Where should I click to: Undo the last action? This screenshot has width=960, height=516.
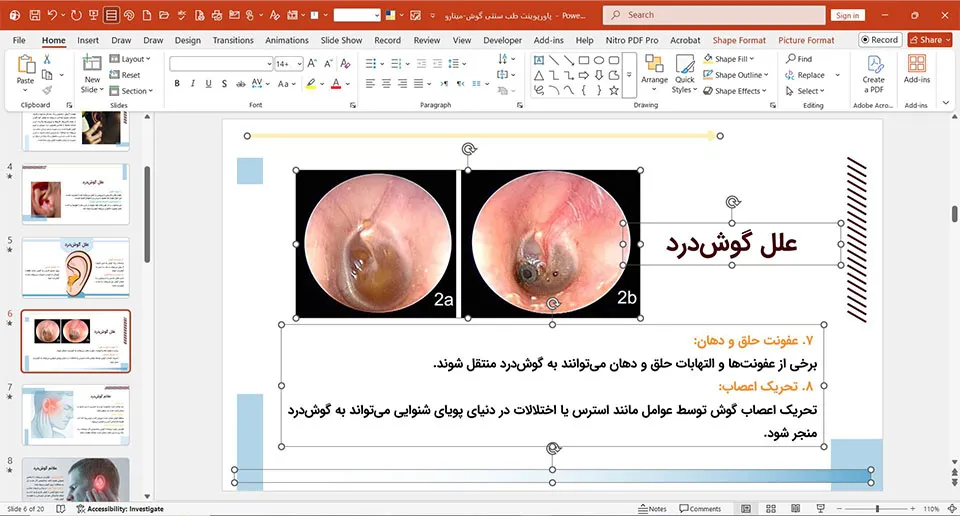52,15
